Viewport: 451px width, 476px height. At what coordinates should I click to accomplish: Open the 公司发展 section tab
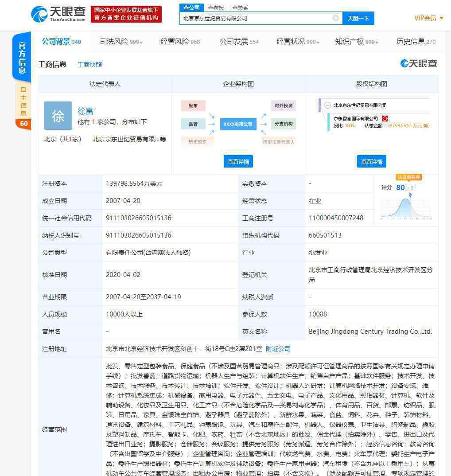(239, 41)
